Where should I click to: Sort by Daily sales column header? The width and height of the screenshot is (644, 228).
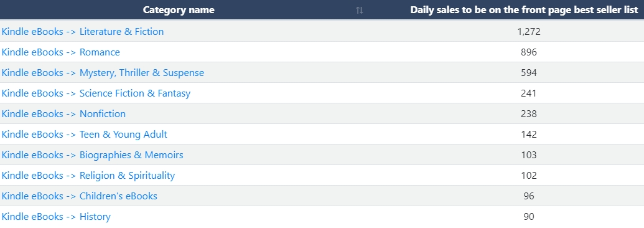[x=524, y=10]
